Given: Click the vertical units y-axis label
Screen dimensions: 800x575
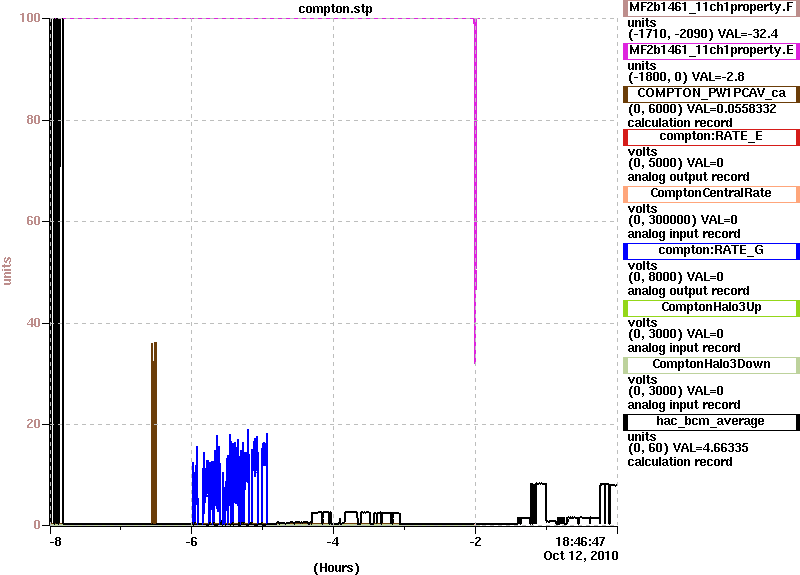Looking at the screenshot, I should coord(7,271).
